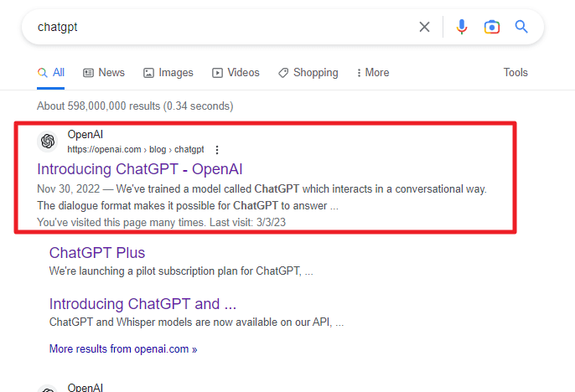Image resolution: width=575 pixels, height=392 pixels.
Task: Expand the More search categories menu
Action: tap(372, 73)
